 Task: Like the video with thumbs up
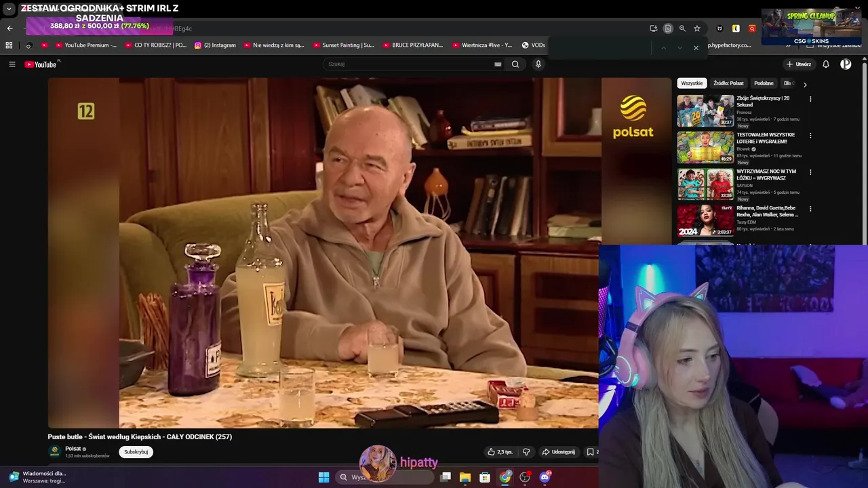coord(500,452)
